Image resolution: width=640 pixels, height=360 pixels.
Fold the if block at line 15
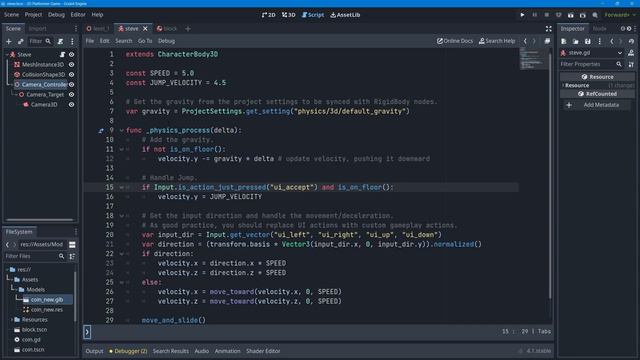122,187
